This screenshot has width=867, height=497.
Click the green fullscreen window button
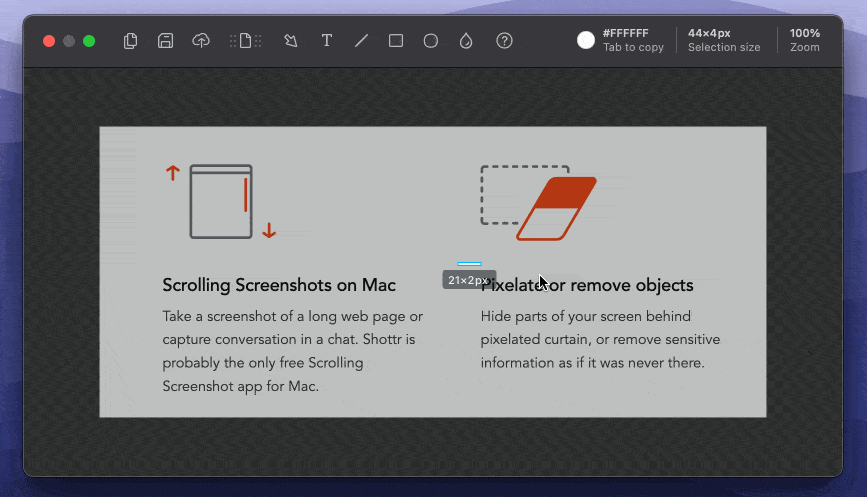(89, 41)
